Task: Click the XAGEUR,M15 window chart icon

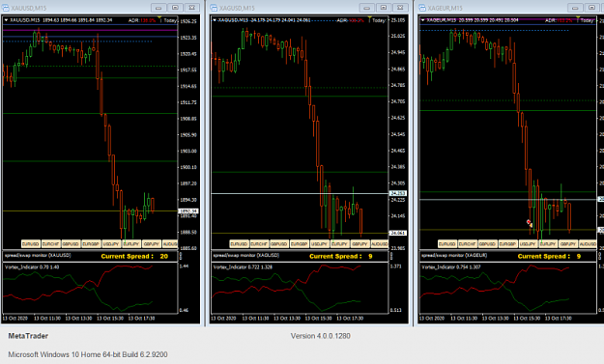Action: (422, 8)
